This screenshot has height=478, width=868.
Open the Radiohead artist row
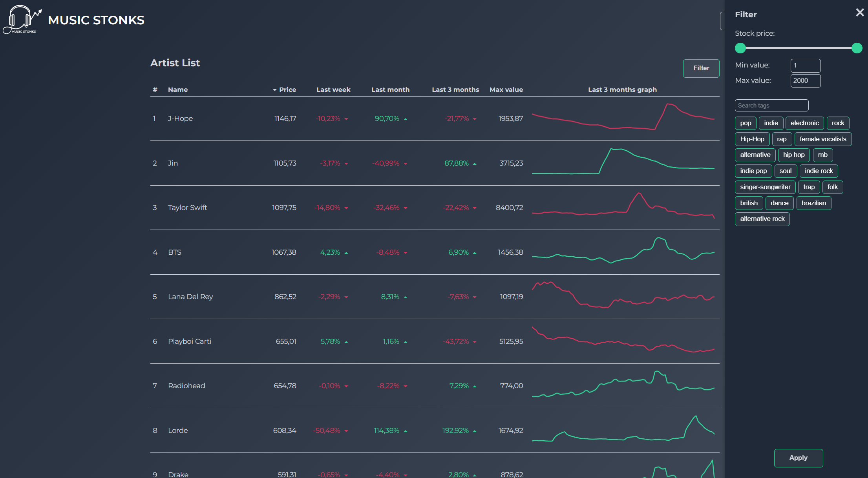point(435,386)
